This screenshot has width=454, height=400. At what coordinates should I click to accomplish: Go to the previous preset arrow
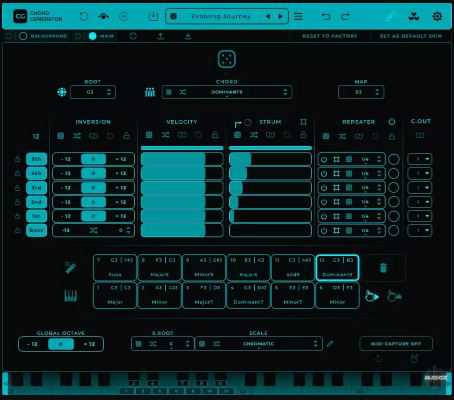coord(268,16)
